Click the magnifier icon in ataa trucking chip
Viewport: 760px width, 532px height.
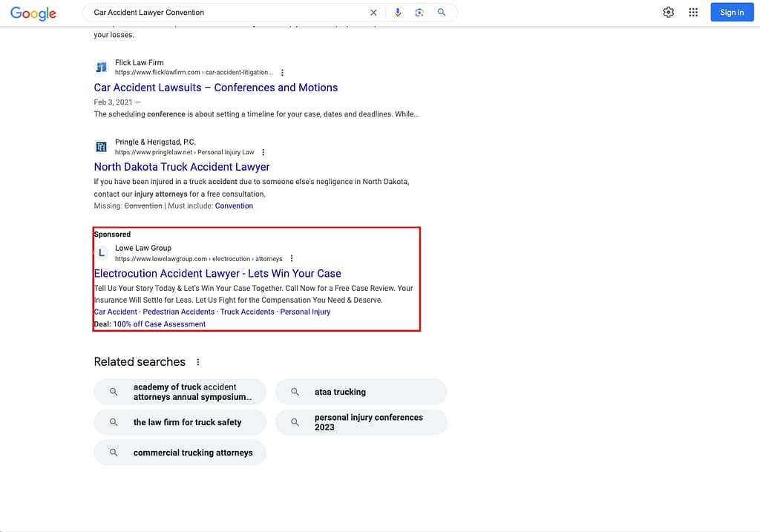point(295,392)
